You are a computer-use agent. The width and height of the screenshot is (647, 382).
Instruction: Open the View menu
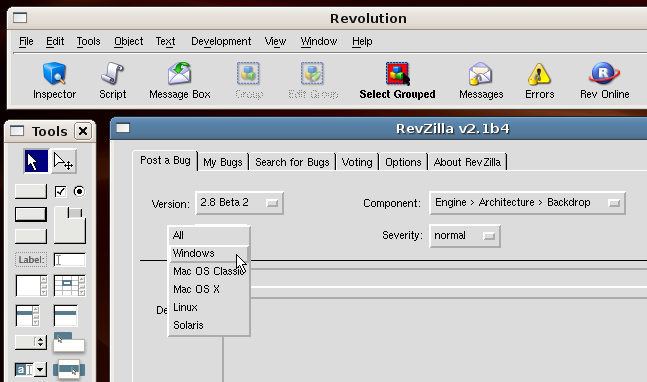coord(275,41)
